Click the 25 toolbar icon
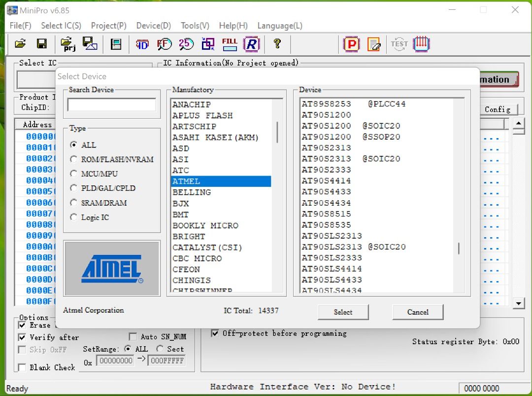532x396 pixels. (x=186, y=44)
